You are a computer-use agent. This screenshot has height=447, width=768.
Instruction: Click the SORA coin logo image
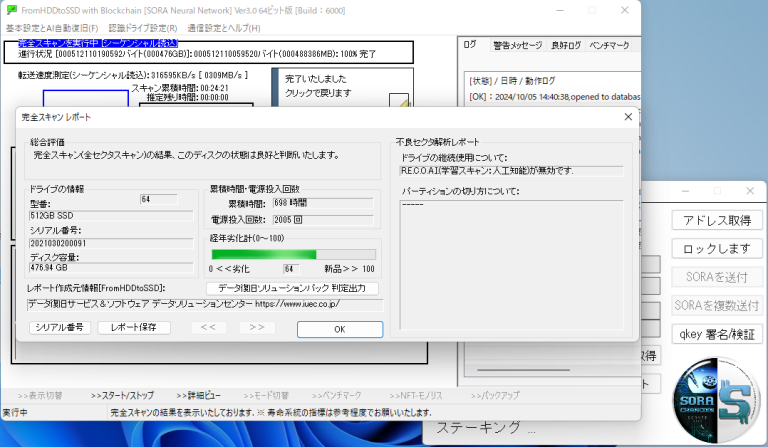click(x=716, y=401)
